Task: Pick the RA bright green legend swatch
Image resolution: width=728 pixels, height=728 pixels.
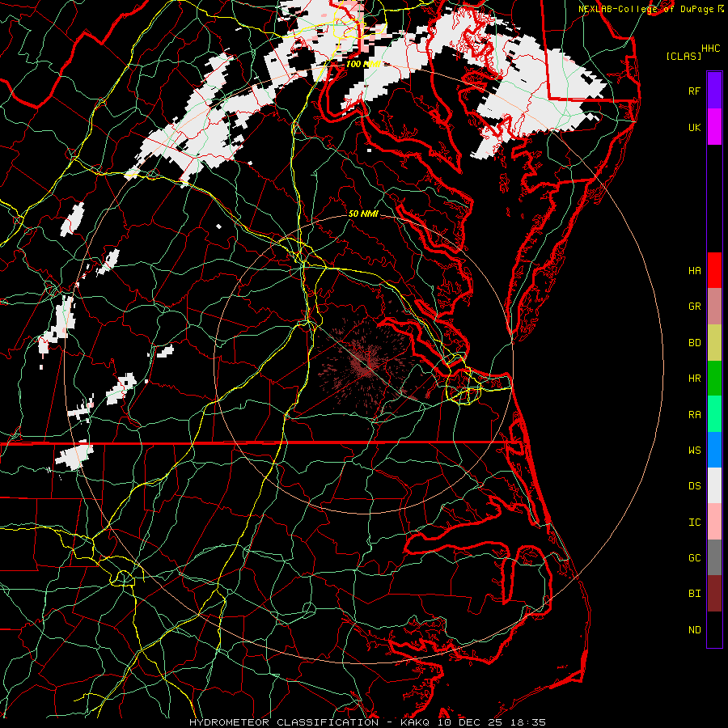Action: pyautogui.click(x=714, y=414)
